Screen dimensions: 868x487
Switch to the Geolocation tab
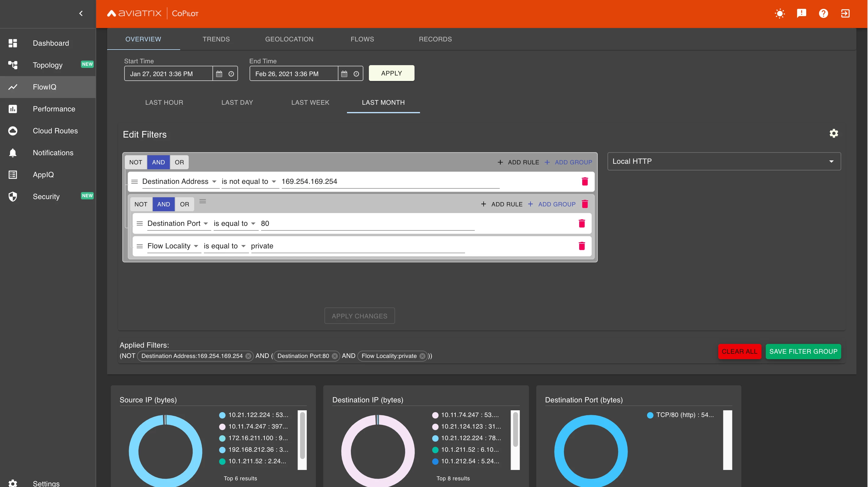(x=289, y=39)
